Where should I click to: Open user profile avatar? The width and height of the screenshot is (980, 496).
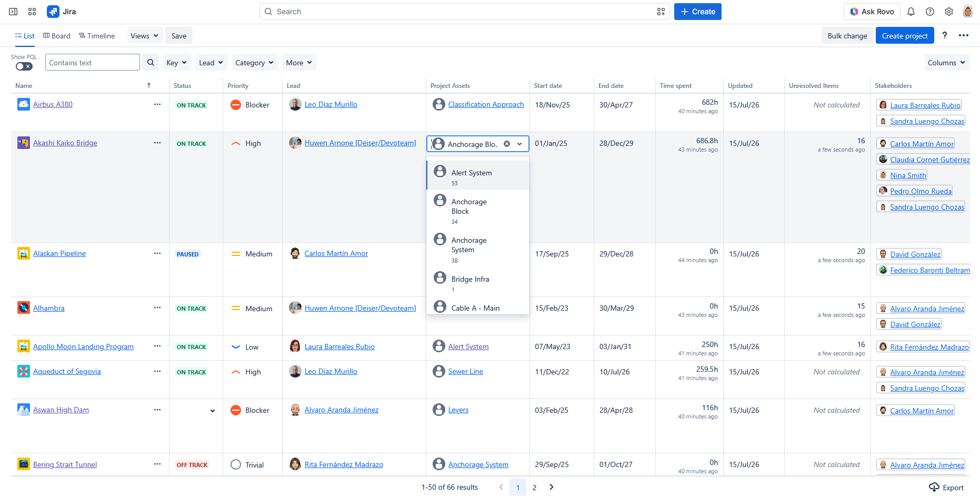(x=967, y=12)
